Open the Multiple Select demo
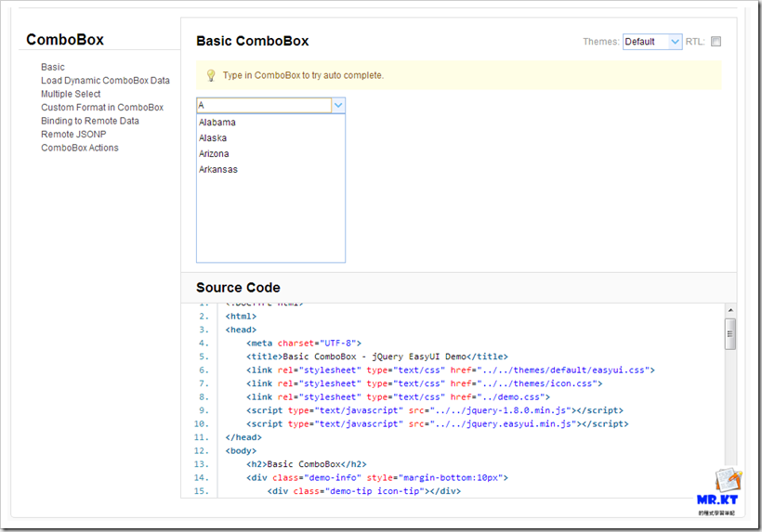Image resolution: width=762 pixels, height=532 pixels. coord(71,94)
